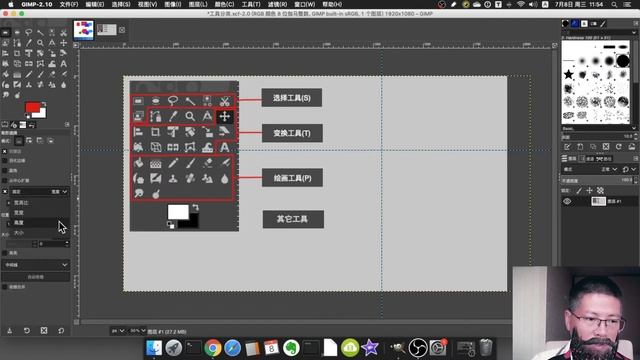The image size is (640, 360).
Task: Choose the Free Select lasso tool in left toolbox
Action: click(29, 32)
